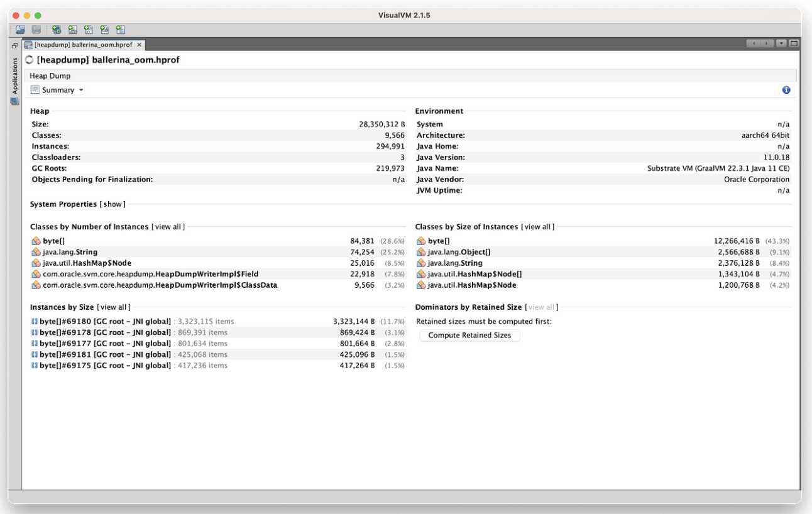Close the ballerina_oom.hprof heapdump tab

pyautogui.click(x=139, y=45)
